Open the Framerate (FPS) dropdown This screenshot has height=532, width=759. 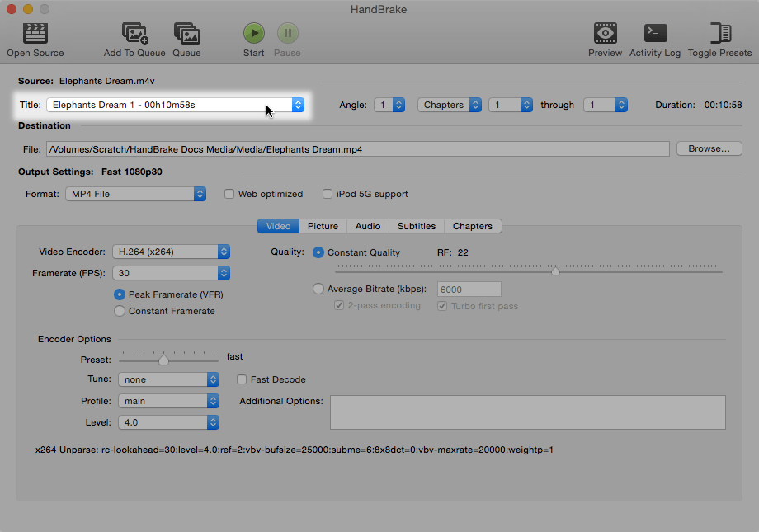[x=172, y=273]
